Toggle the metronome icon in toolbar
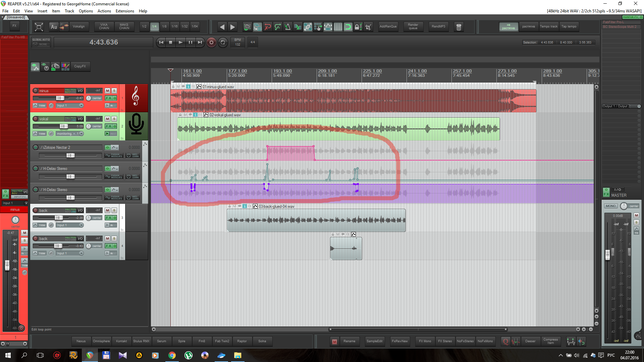The height and width of the screenshot is (362, 644). click(287, 27)
